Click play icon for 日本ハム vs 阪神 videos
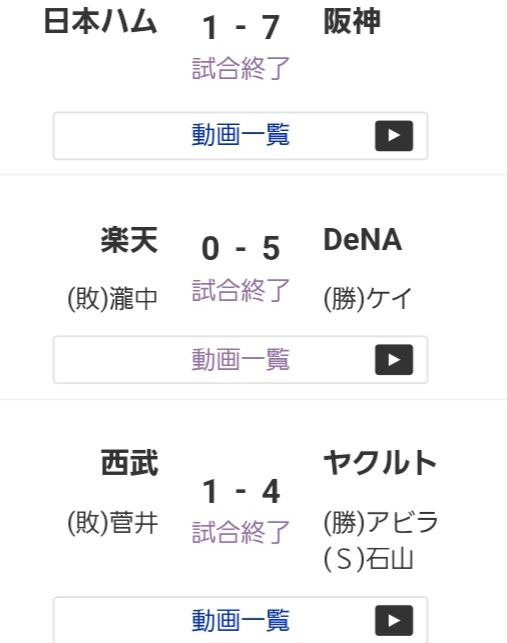The image size is (507, 643). (394, 136)
